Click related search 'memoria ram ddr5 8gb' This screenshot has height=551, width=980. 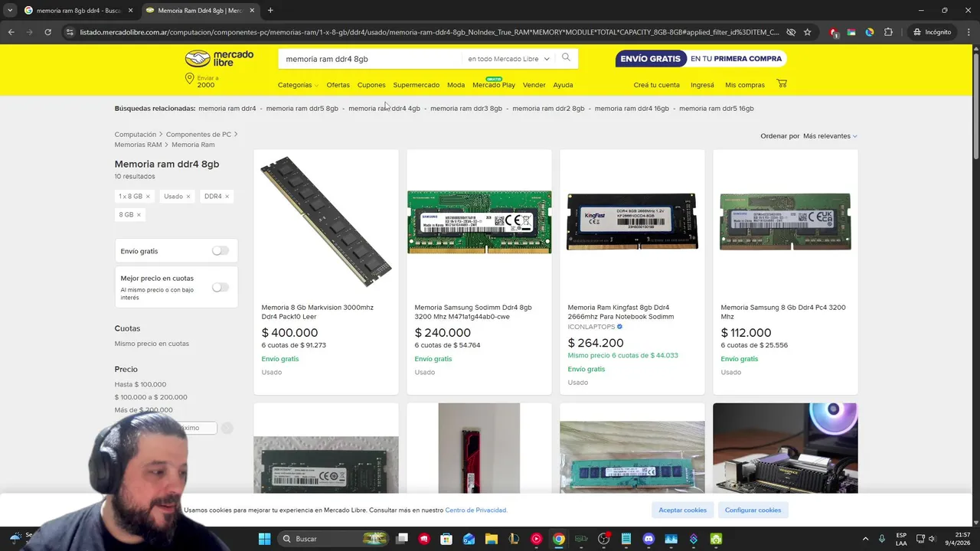coord(302,108)
